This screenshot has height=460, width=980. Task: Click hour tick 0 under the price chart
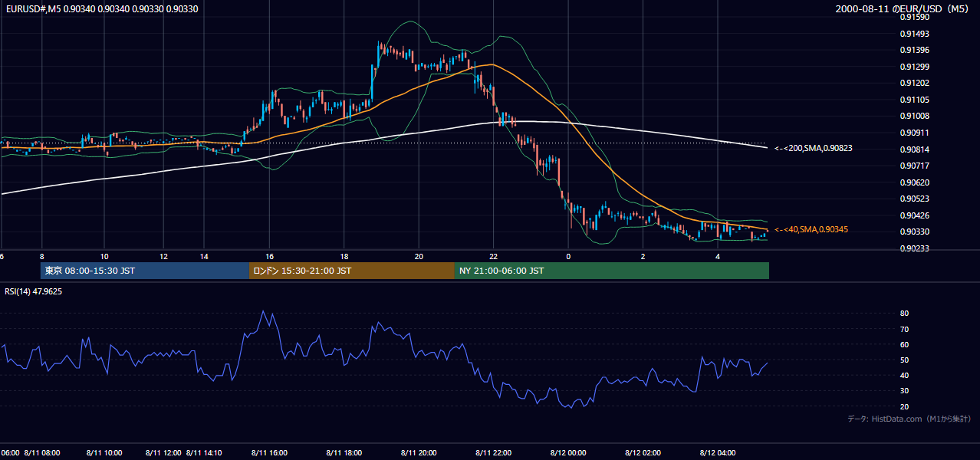tap(568, 256)
